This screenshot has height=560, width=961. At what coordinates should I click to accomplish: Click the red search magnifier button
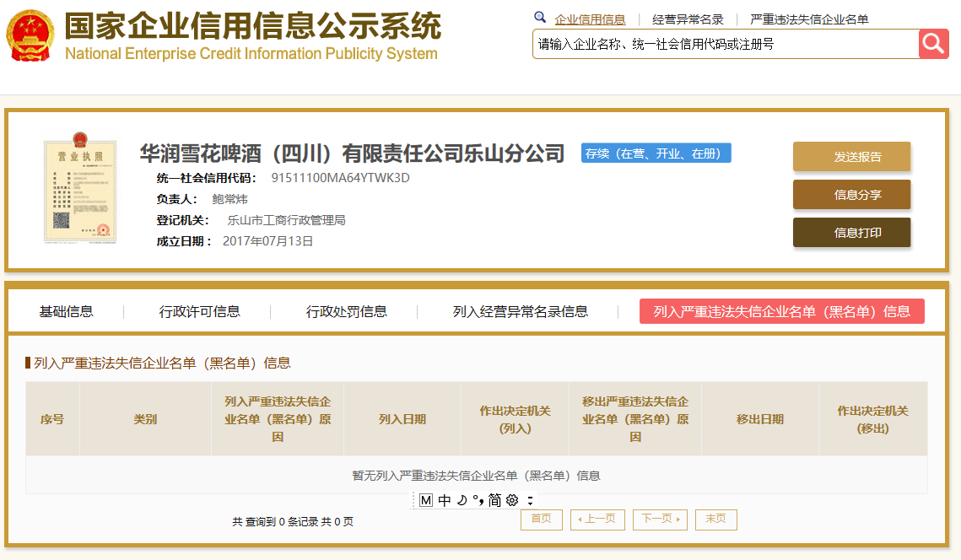point(933,44)
